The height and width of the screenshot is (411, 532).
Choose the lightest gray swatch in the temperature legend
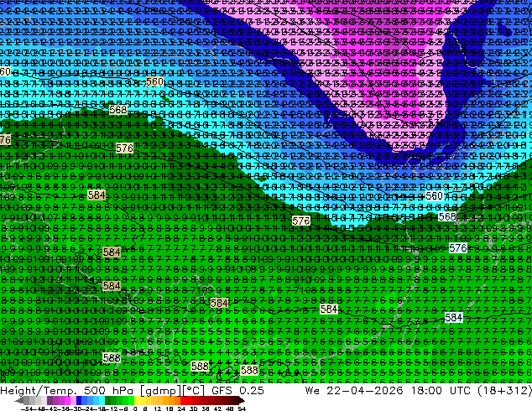[44, 401]
